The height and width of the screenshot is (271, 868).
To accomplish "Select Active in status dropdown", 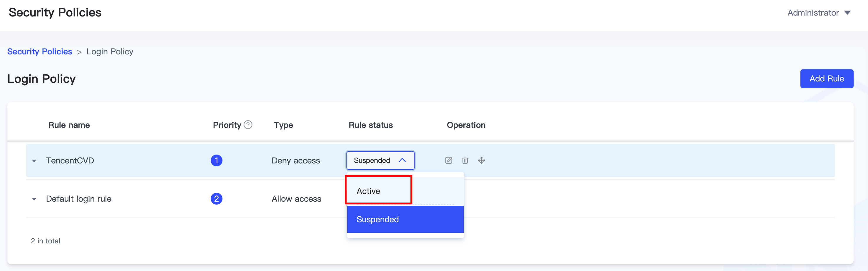I will click(x=368, y=191).
